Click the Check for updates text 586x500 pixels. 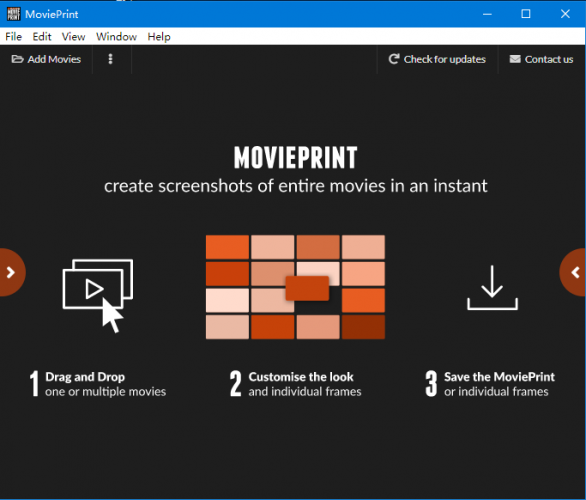[x=445, y=59]
